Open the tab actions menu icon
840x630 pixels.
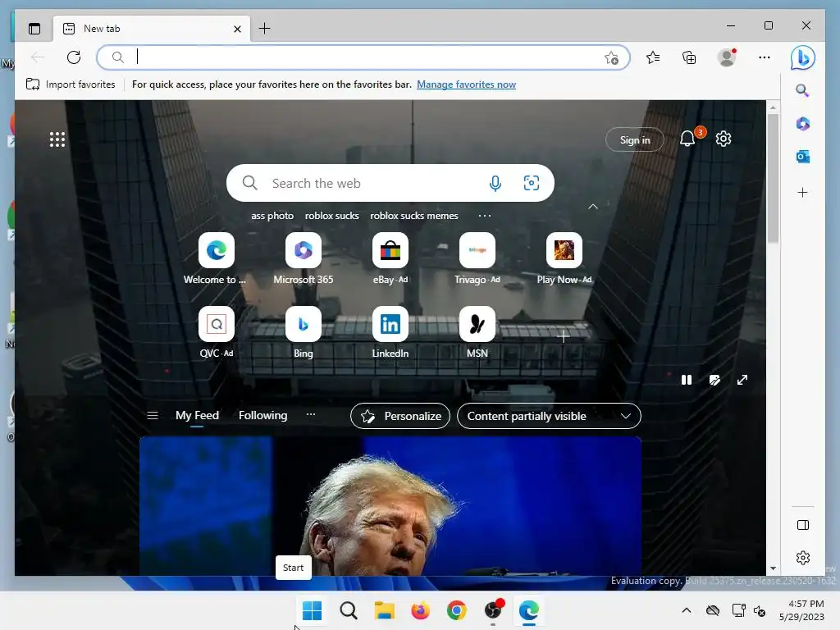click(x=34, y=29)
